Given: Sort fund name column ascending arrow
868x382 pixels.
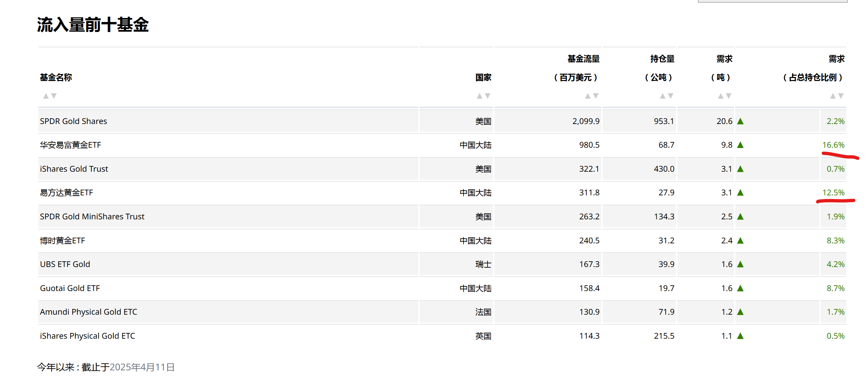Looking at the screenshot, I should pyautogui.click(x=46, y=96).
